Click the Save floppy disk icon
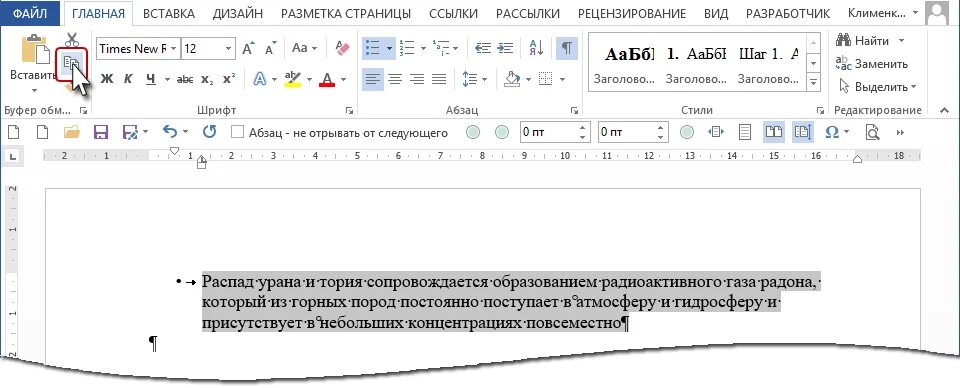The image size is (960, 388). click(x=100, y=132)
